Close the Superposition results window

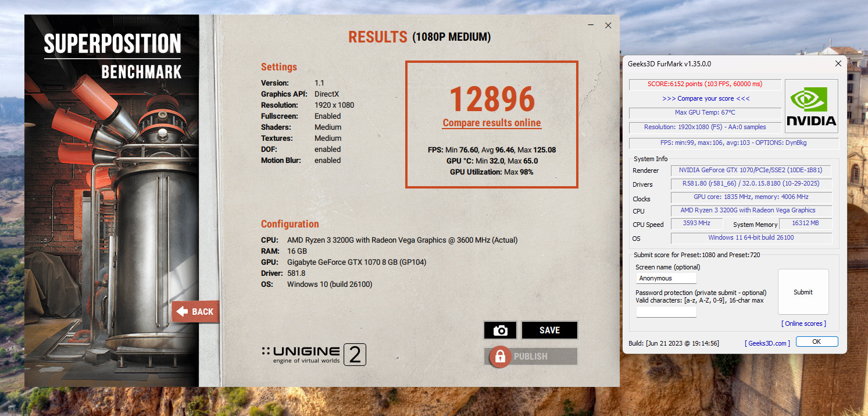tap(608, 25)
